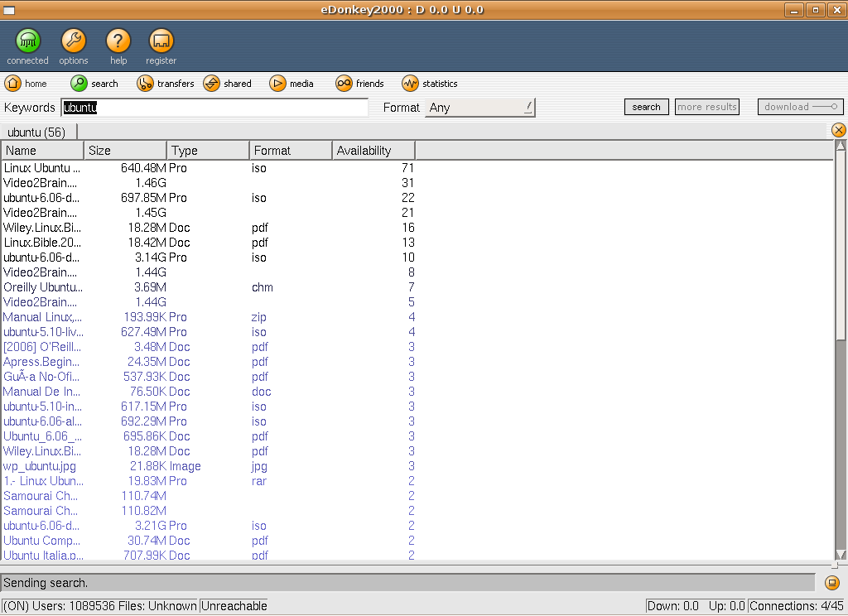Switch to the search tab

[x=94, y=84]
